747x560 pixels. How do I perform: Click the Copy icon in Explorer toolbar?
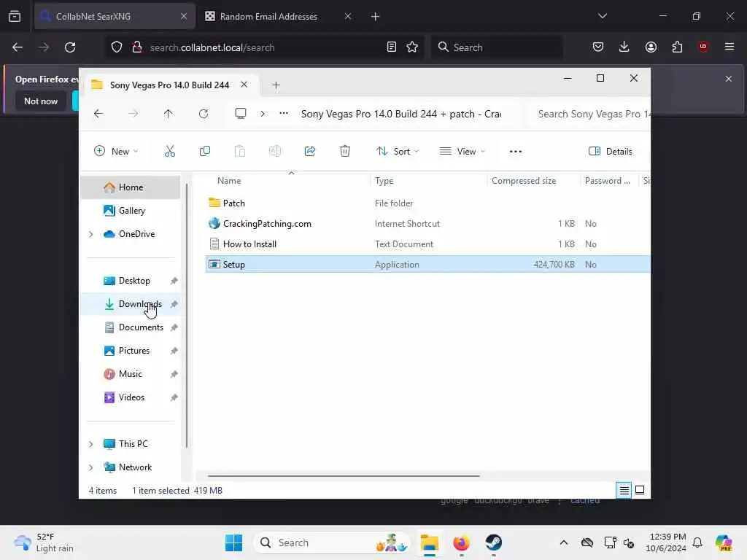205,152
